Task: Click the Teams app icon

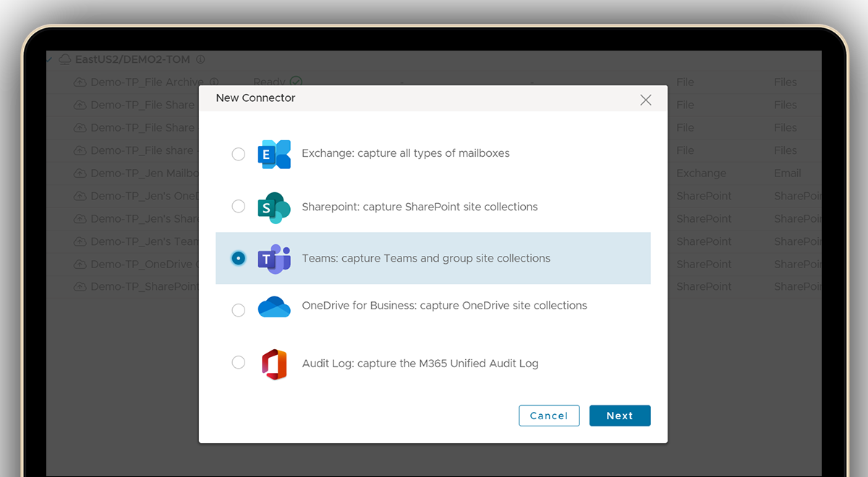Action: (x=274, y=259)
